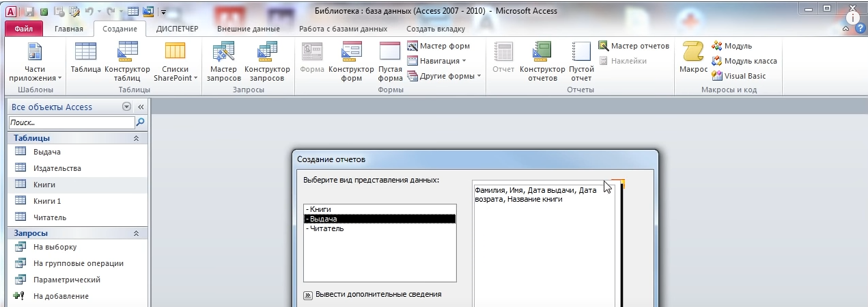868x307 pixels.
Task: Choose Читатель in the report wizard list
Action: (x=379, y=228)
